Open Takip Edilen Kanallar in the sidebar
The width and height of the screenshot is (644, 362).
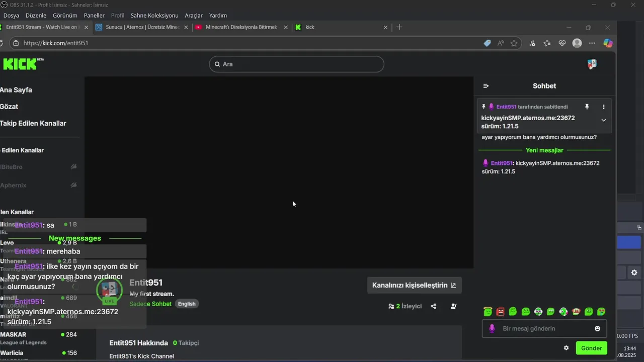coord(33,123)
